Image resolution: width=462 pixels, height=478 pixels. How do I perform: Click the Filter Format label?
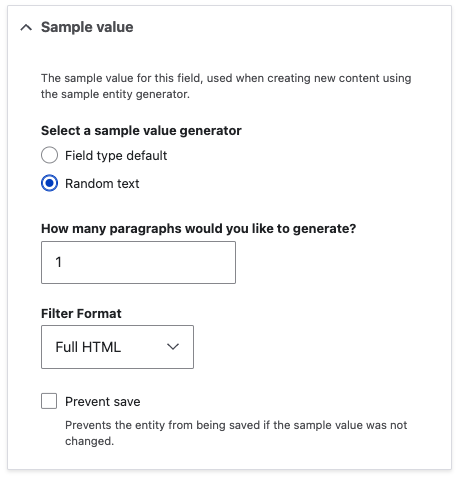point(81,313)
